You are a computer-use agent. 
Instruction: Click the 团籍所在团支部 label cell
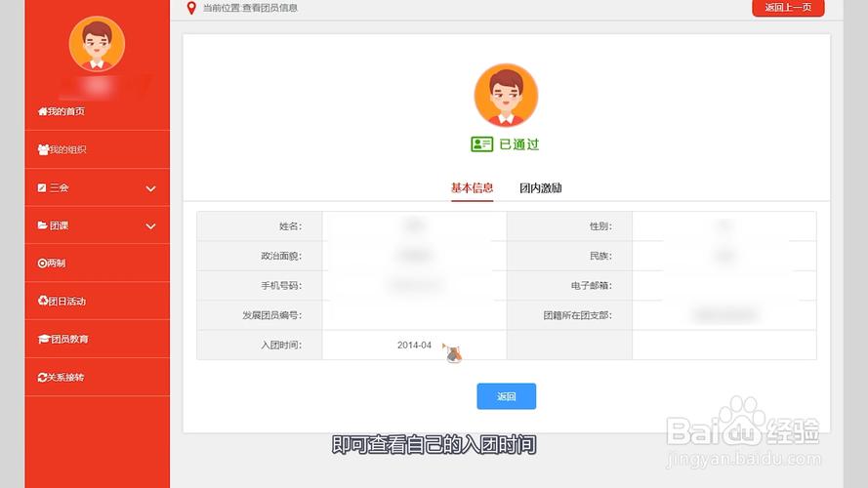[x=569, y=315]
